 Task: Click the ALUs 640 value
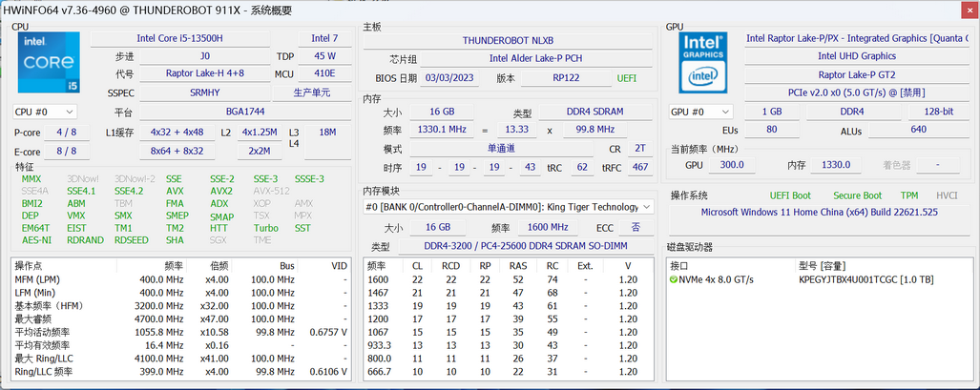919,130
